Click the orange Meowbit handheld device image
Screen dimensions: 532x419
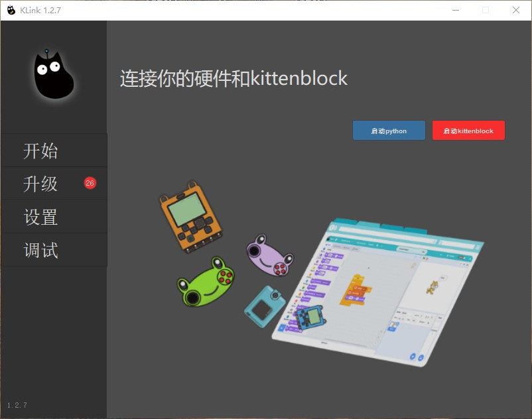tap(191, 217)
